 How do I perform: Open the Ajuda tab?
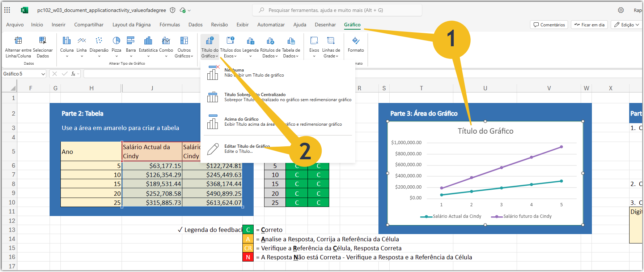pos(300,25)
